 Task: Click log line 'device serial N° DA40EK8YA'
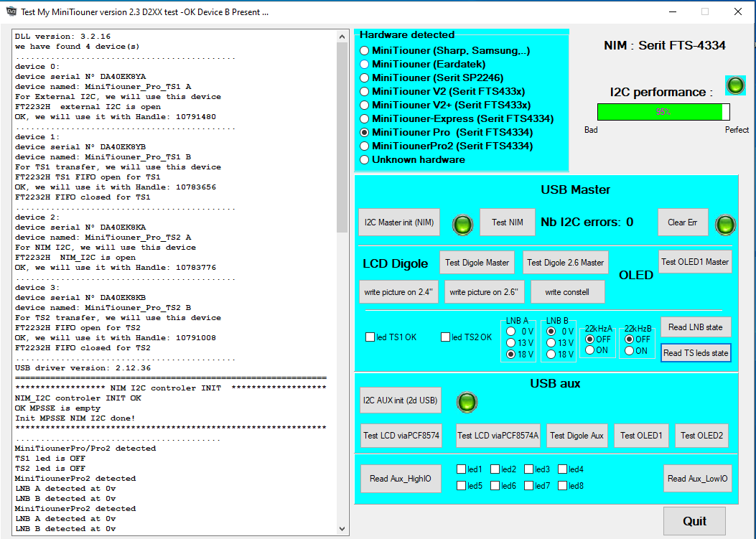coord(80,77)
